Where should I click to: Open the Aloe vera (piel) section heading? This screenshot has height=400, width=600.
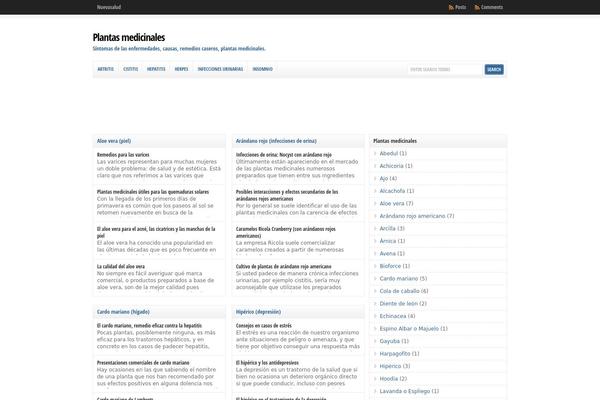point(114,141)
